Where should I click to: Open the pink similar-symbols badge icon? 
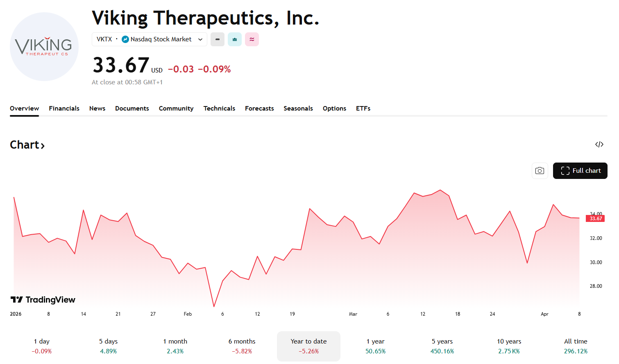[x=252, y=39]
